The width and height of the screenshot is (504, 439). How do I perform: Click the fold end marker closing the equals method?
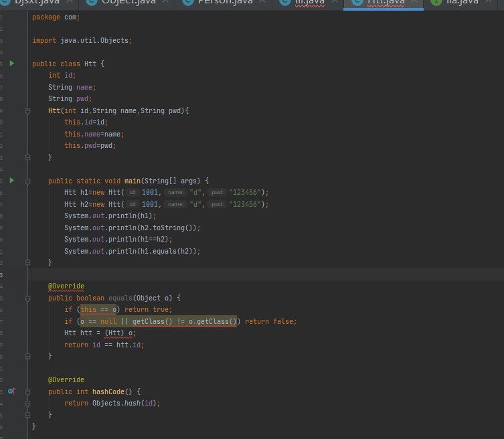tap(28, 356)
